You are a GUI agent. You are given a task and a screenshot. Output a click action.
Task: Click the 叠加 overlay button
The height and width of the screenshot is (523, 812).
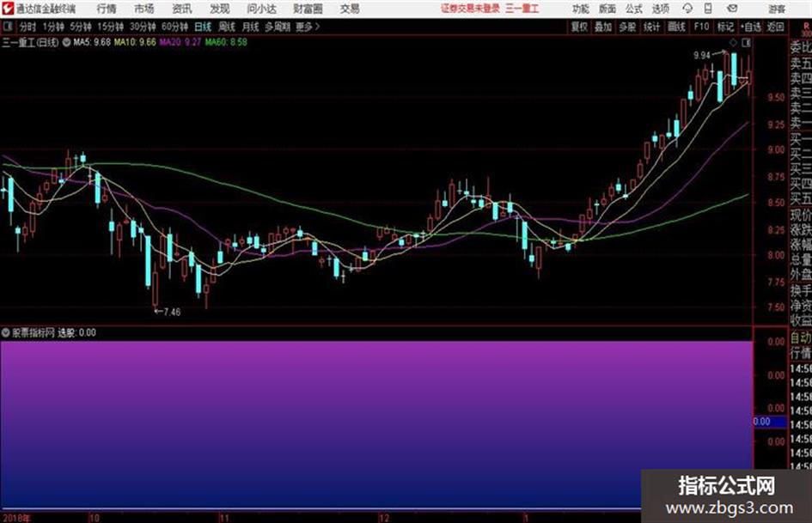click(x=603, y=27)
